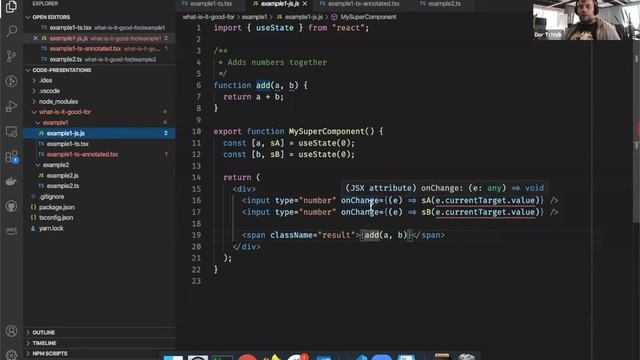The width and height of the screenshot is (640, 360).
Task: Expand the Timeline panel
Action: click(x=44, y=343)
